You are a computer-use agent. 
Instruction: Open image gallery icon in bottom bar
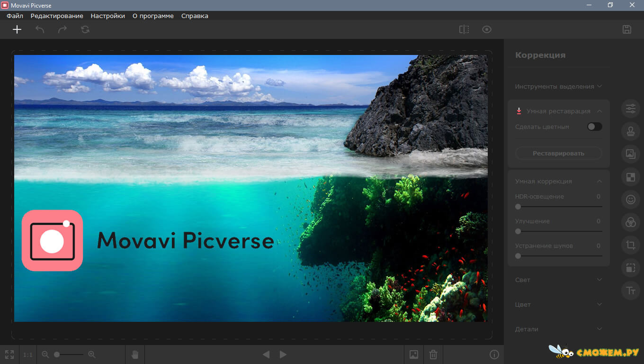pyautogui.click(x=414, y=355)
